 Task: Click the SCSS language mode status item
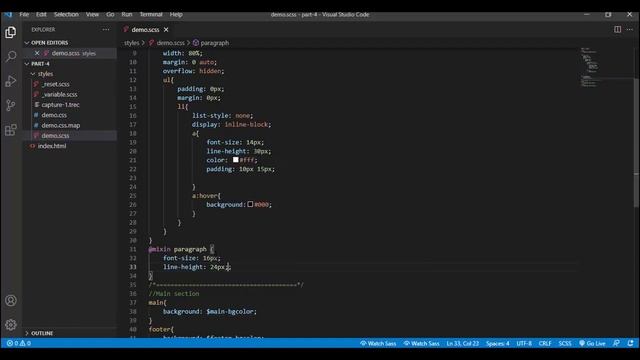565,343
